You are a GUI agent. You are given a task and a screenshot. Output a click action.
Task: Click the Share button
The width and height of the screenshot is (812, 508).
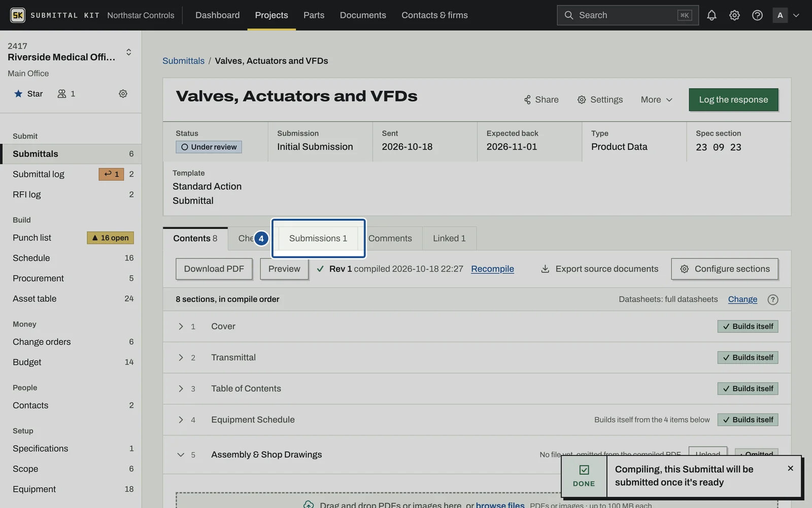coord(541,100)
